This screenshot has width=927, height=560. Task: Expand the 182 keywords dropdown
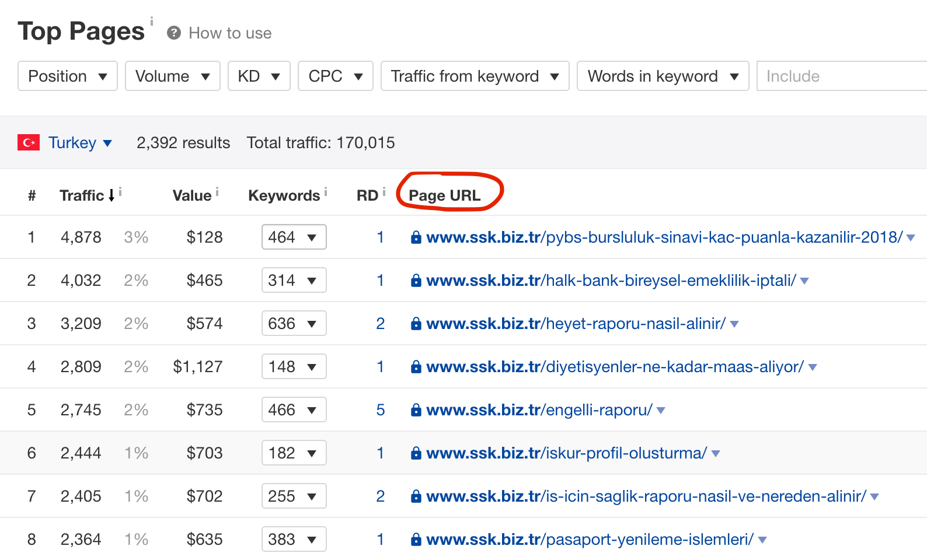coord(294,453)
